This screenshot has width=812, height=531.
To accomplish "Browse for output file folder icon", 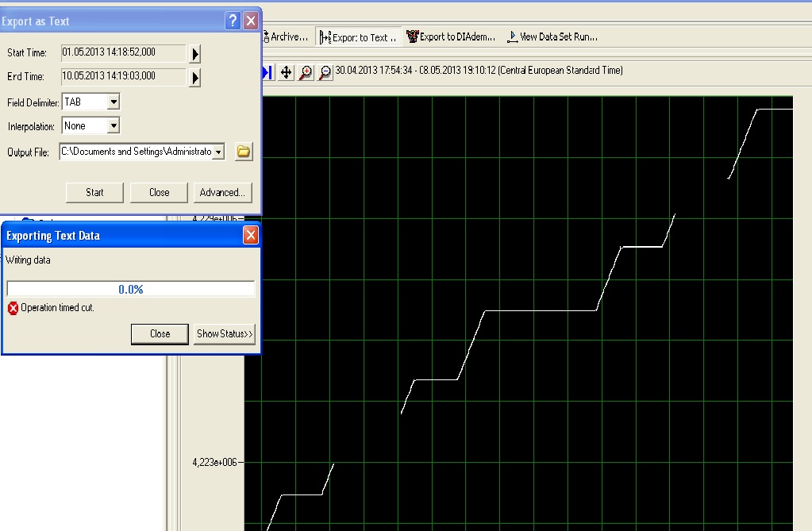I will 244,152.
